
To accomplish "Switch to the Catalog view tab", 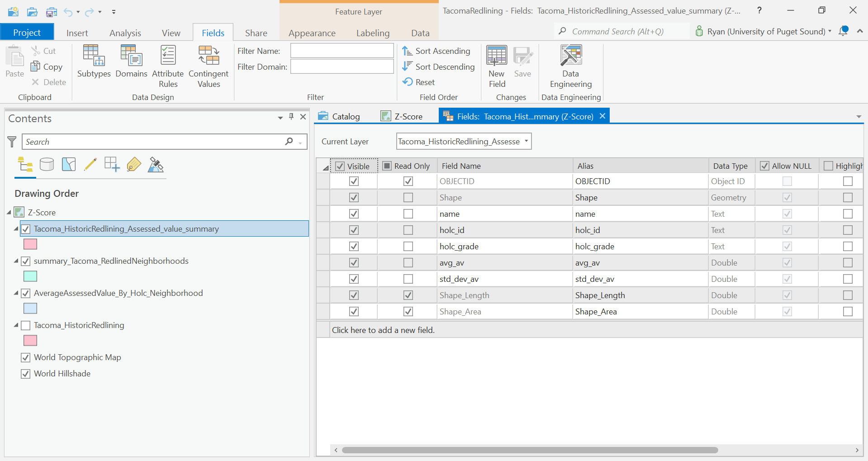I will tap(339, 116).
